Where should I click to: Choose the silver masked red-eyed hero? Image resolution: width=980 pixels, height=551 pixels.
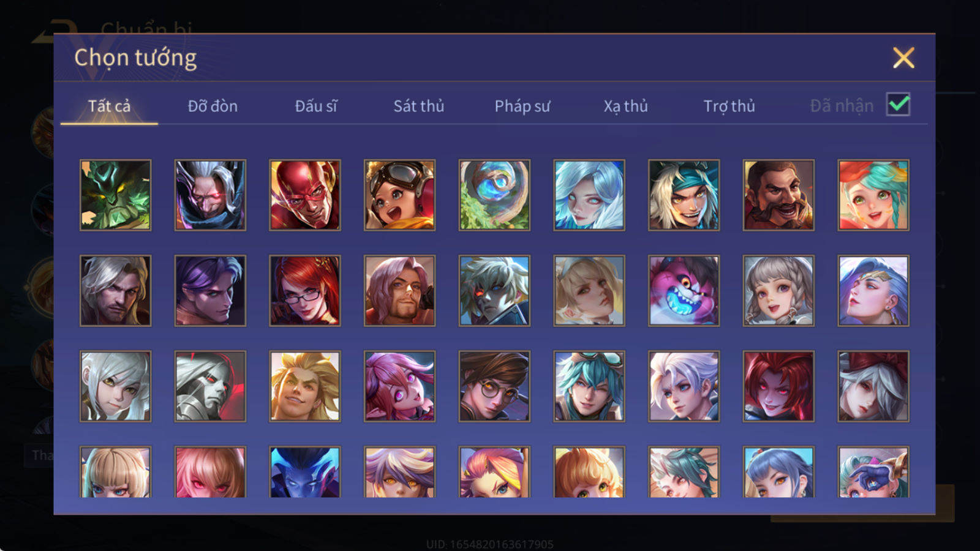click(x=210, y=386)
